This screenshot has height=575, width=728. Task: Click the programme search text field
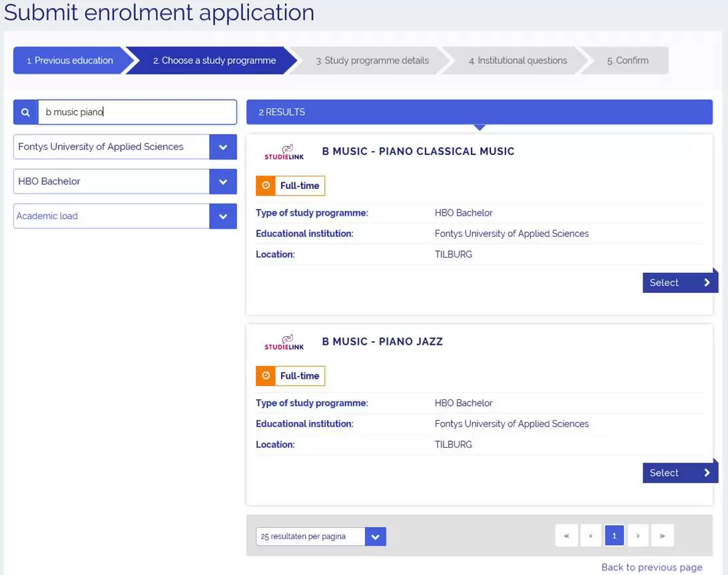click(137, 112)
